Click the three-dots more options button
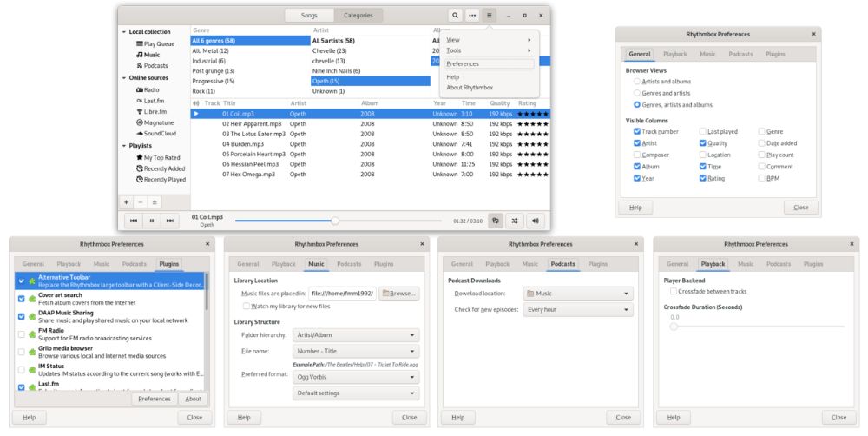 pyautogui.click(x=472, y=16)
